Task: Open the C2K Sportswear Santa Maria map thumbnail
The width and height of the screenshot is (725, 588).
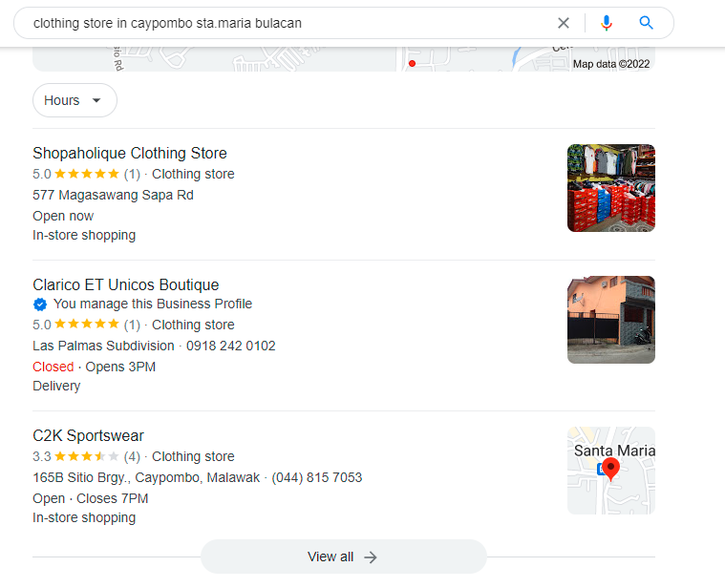Action: (611, 471)
